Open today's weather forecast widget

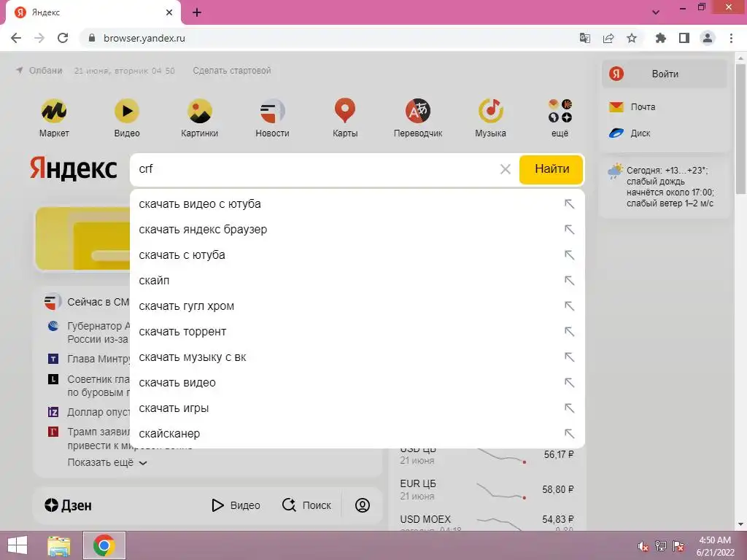pos(664,187)
